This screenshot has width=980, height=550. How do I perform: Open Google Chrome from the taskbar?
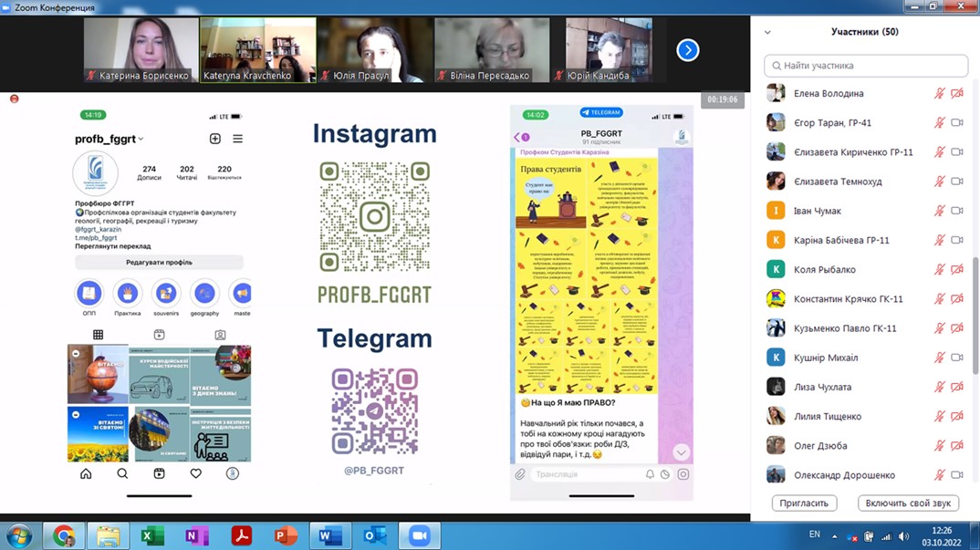tap(63, 535)
